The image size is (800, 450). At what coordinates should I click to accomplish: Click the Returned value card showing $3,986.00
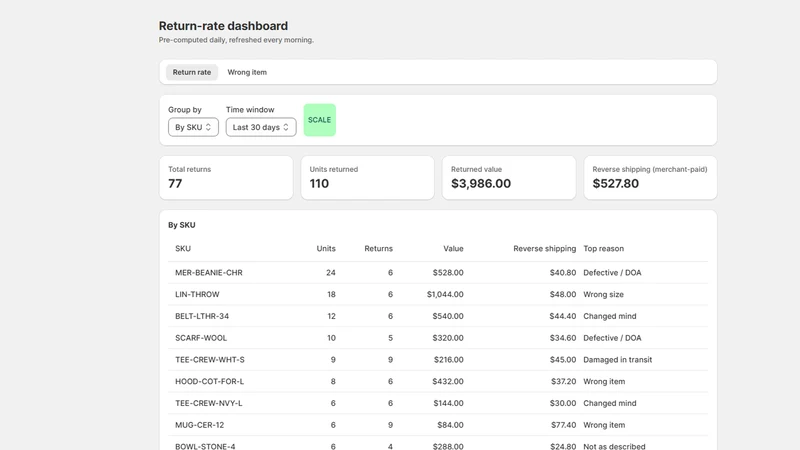(509, 178)
